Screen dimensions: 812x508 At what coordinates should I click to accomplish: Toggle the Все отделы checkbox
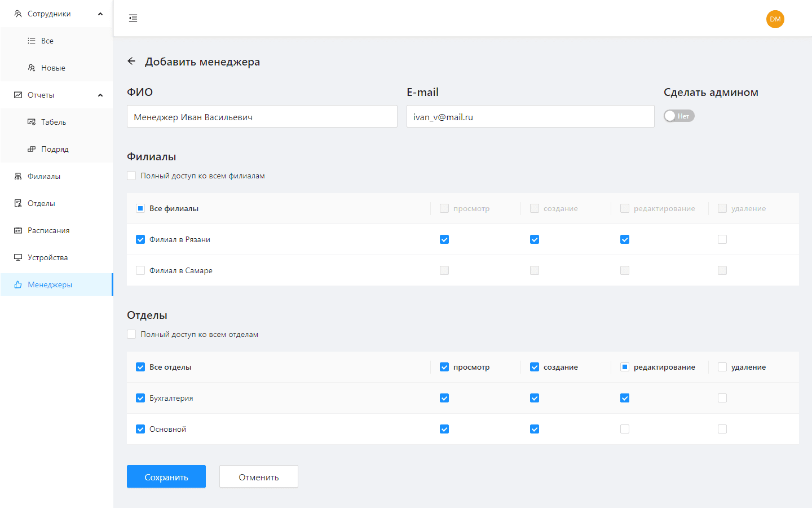(140, 367)
